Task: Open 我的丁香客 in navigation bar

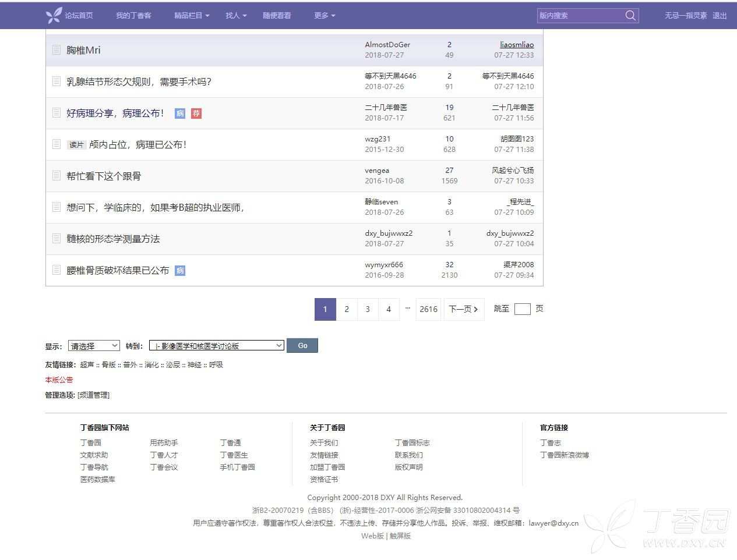Action: pos(133,16)
